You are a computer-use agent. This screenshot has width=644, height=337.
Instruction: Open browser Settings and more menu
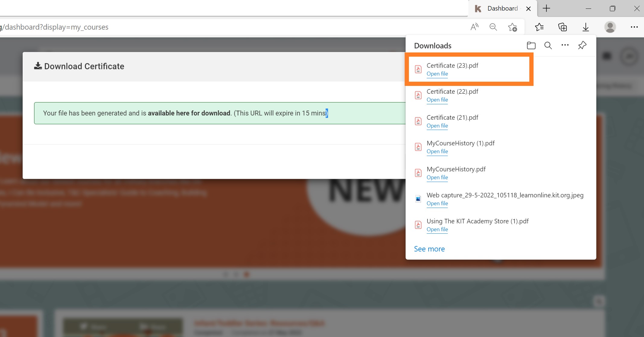point(634,27)
